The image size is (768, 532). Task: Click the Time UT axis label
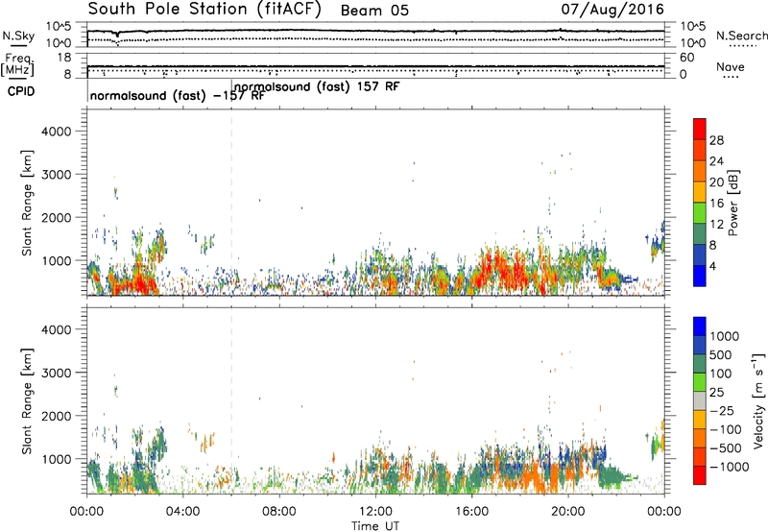click(375, 526)
